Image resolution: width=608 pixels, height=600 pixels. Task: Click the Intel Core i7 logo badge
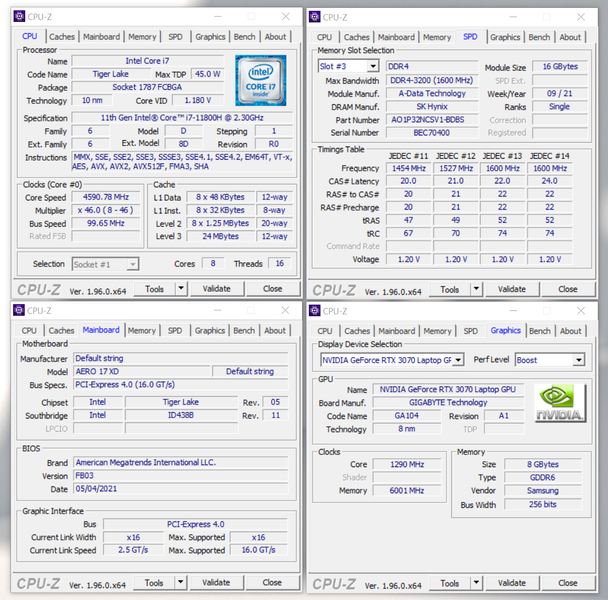tap(261, 80)
